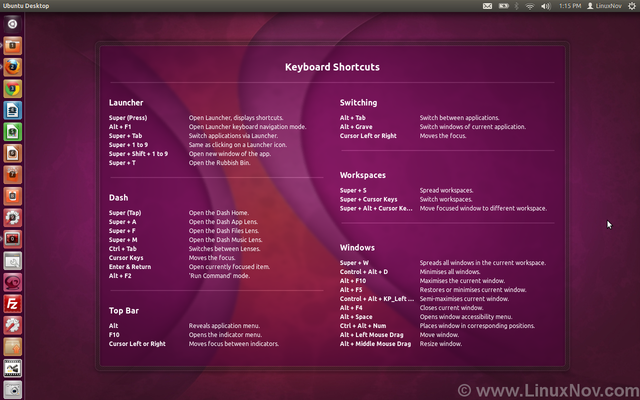This screenshot has width=640, height=400.
Task: Open LibreOffice Calc green spreadsheet icon
Action: click(12, 132)
